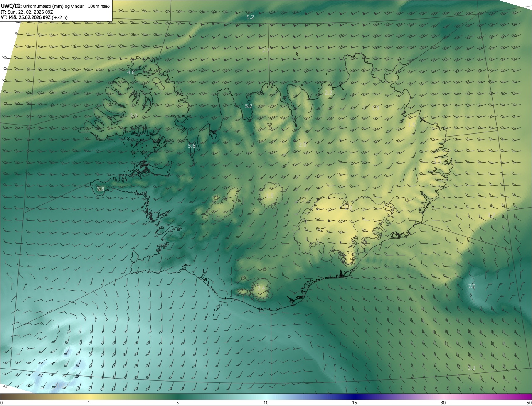Image resolution: width=532 pixels, height=406 pixels.
Task: Click the 3.0 value label
Action: click(133, 116)
